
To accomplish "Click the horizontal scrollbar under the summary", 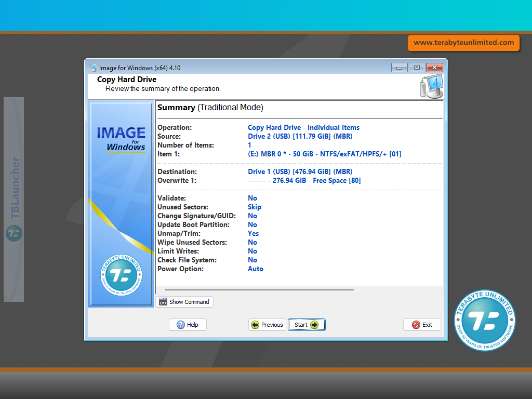I will [259, 290].
